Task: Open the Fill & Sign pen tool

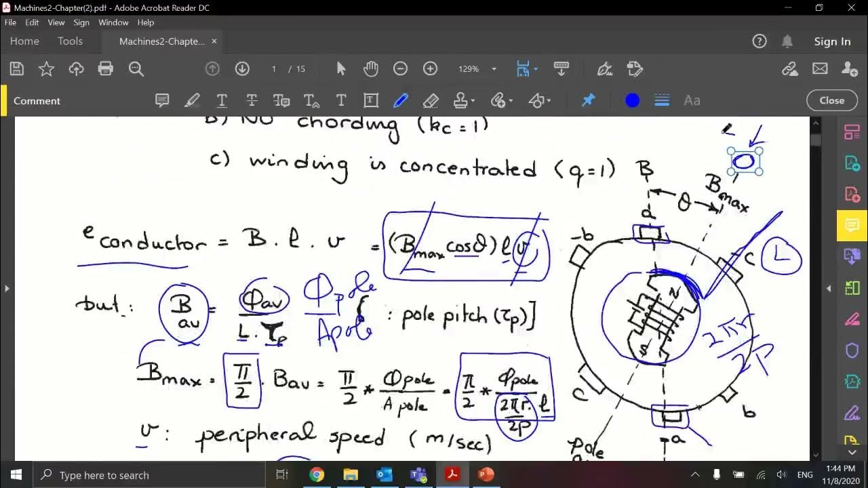Action: tap(604, 68)
